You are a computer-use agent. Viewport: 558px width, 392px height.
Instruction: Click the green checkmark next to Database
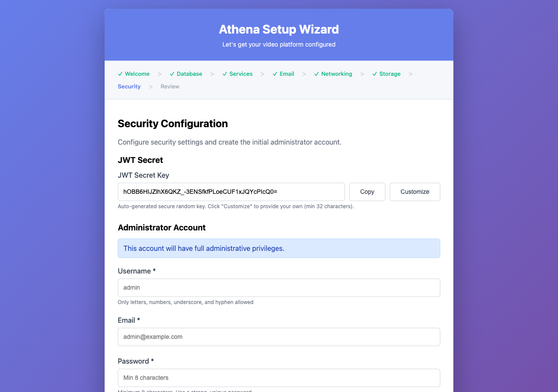pyautogui.click(x=172, y=74)
